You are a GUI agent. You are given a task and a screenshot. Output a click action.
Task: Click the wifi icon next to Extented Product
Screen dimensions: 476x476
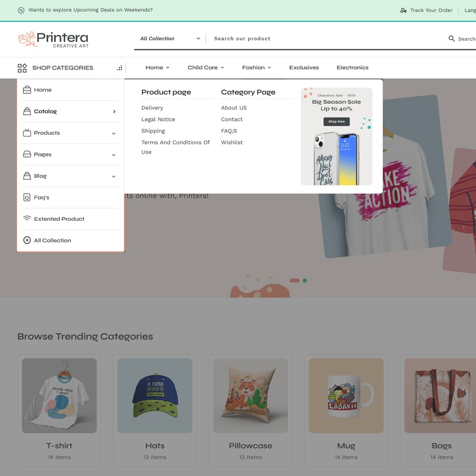(27, 218)
